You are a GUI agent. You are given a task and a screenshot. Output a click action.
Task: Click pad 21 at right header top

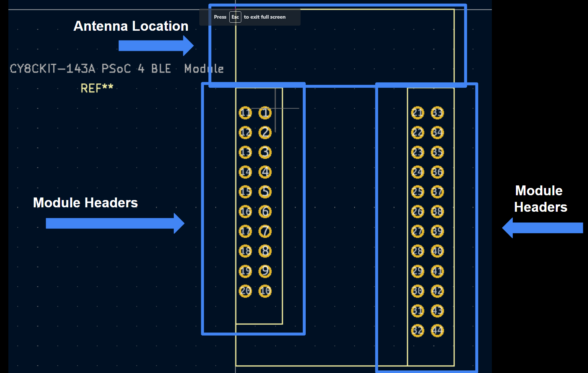pyautogui.click(x=418, y=113)
